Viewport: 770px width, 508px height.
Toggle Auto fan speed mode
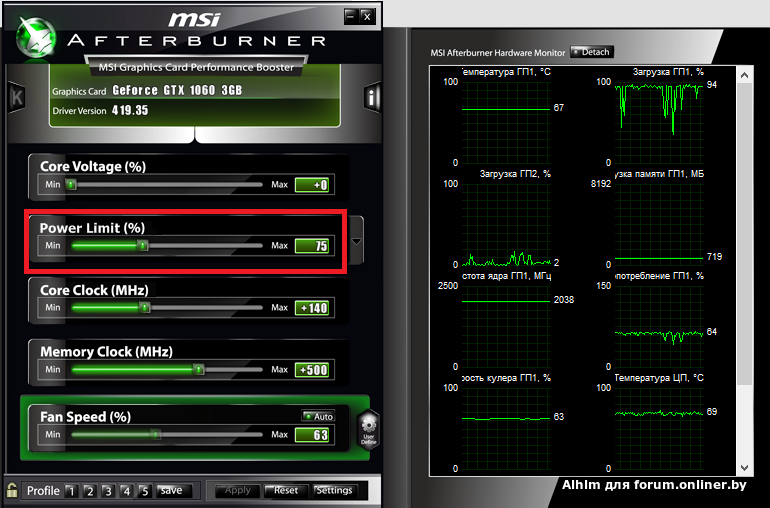[318, 416]
